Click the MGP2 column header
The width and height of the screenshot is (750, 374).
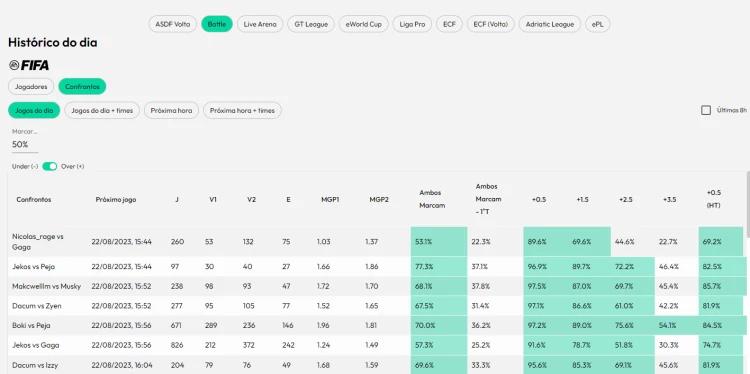[379, 199]
